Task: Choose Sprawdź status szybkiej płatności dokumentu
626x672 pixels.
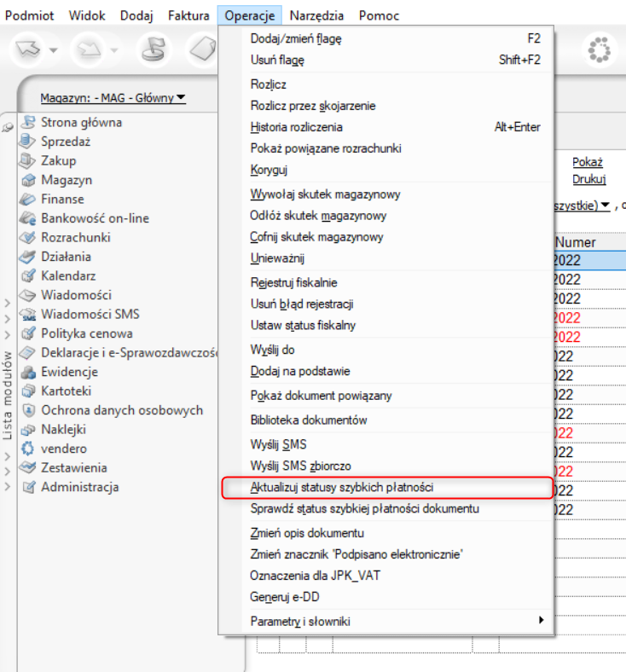Action: (387, 509)
